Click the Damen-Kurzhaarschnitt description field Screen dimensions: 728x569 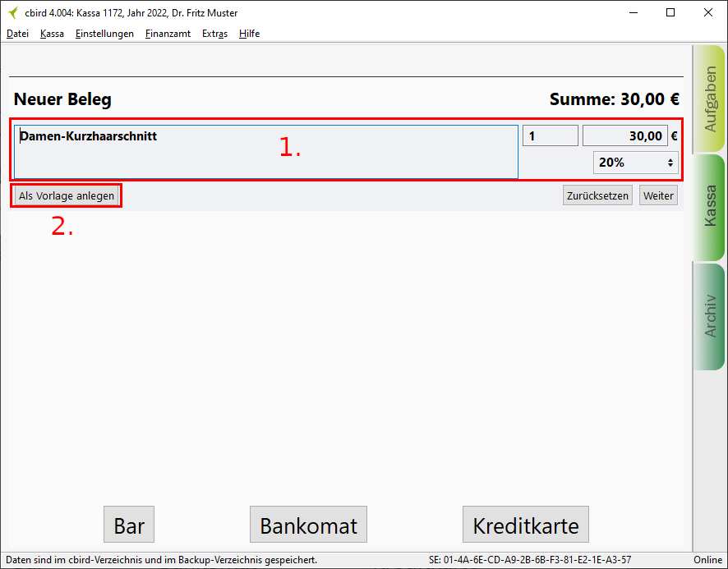point(265,152)
